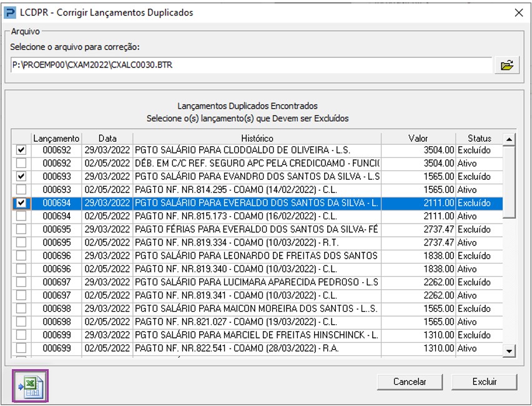532x406 pixels.
Task: Tick checkbox for 000699 Marciel de Freitas row
Action: [x=21, y=335]
